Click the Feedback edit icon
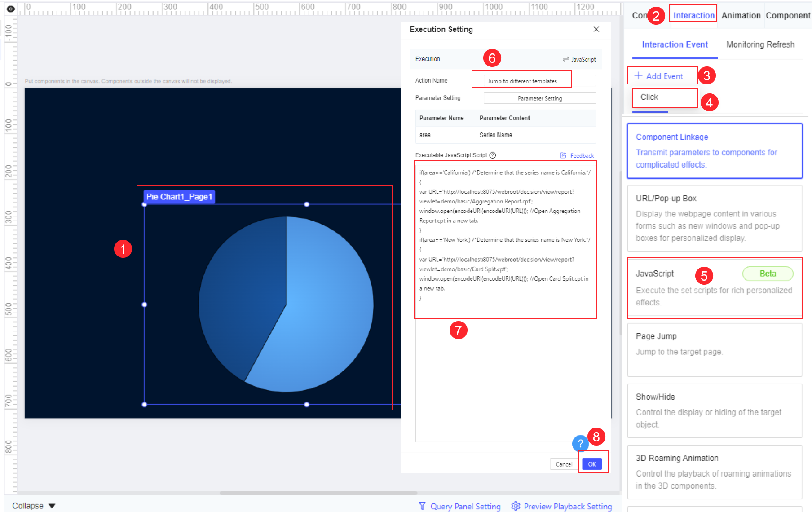Screen dimensions: 812x512 pos(563,155)
